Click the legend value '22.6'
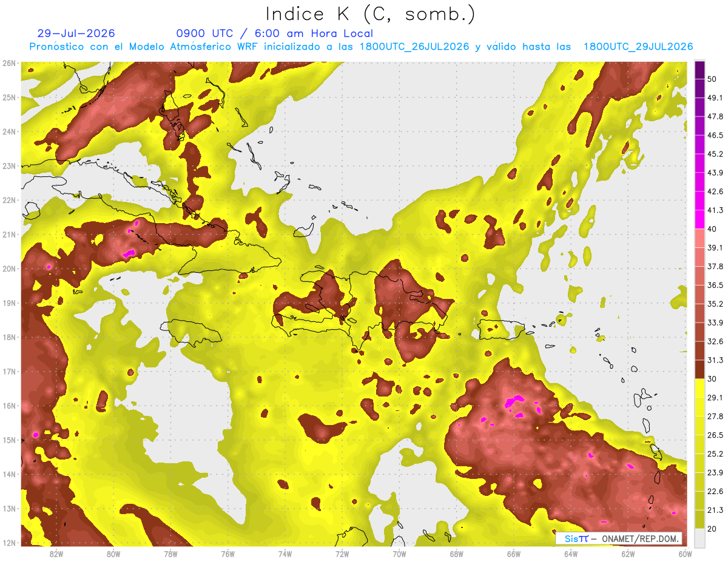728x562 pixels. click(715, 492)
